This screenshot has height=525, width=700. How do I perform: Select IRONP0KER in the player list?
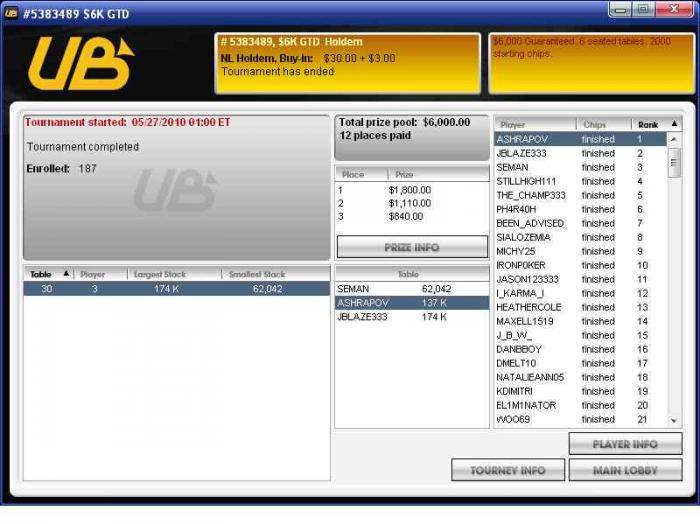tap(580, 265)
